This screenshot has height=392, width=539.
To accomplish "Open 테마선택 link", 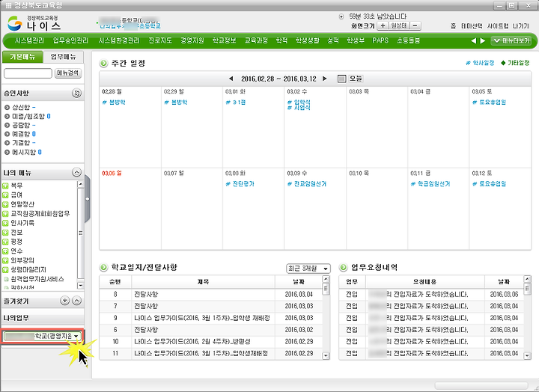I will pyautogui.click(x=472, y=25).
